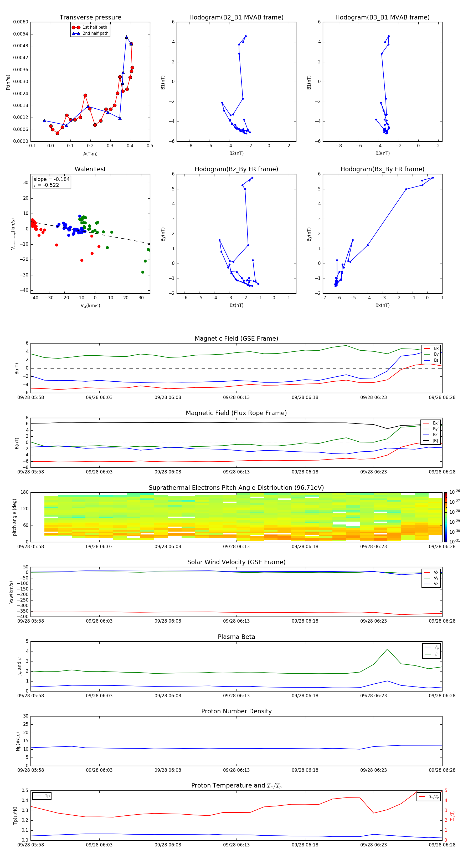Click the 'Vz' legend entry in velocity plot
Screen dimensions: 473x868
(431, 584)
